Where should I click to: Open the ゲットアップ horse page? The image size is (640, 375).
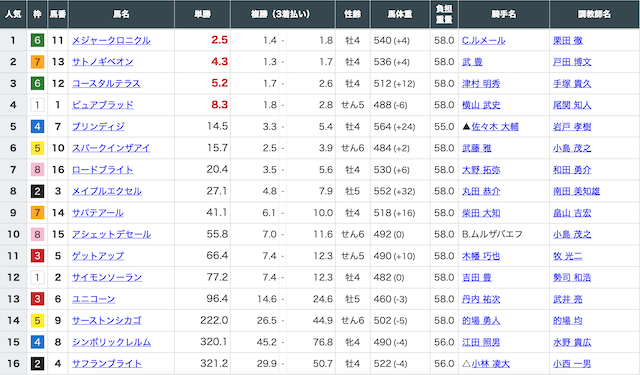click(98, 256)
